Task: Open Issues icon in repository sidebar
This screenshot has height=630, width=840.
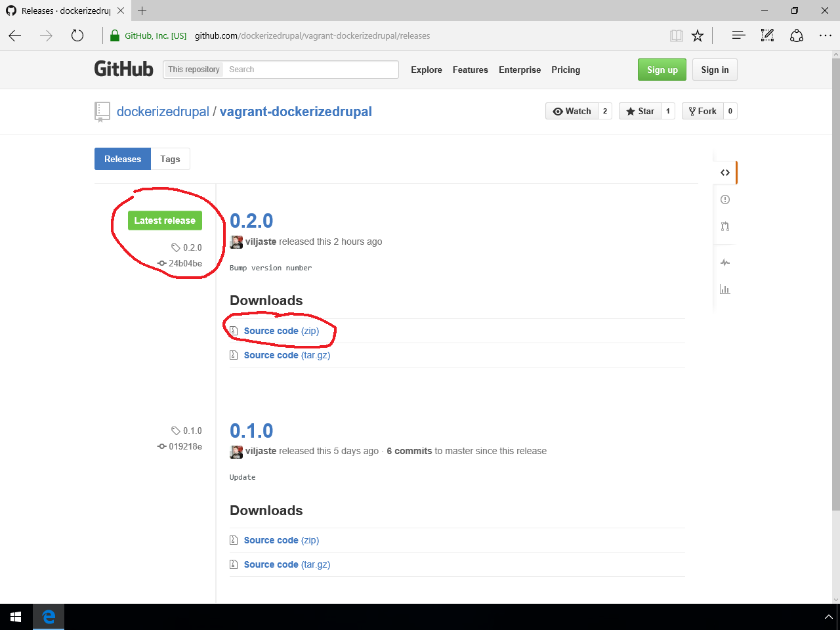Action: (x=725, y=199)
